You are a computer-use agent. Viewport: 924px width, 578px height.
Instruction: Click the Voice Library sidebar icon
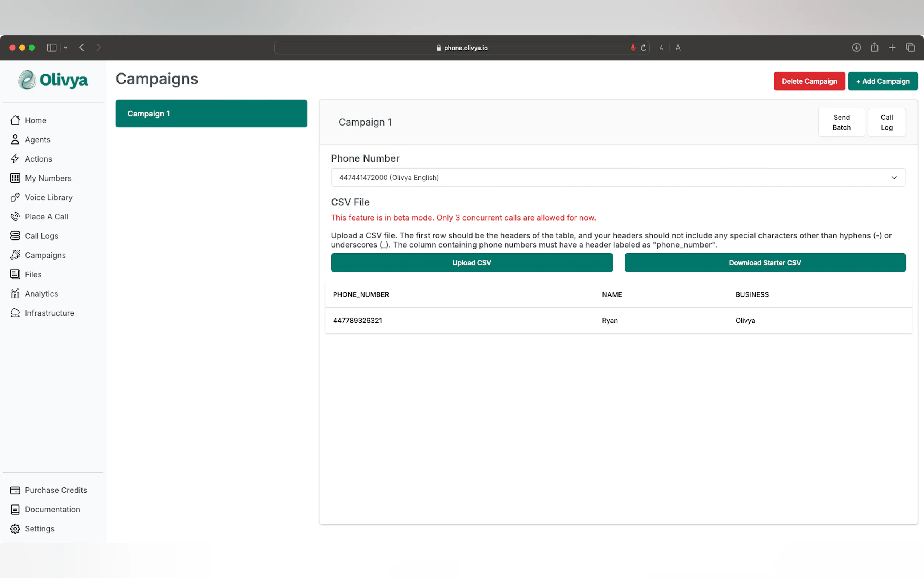click(x=15, y=197)
